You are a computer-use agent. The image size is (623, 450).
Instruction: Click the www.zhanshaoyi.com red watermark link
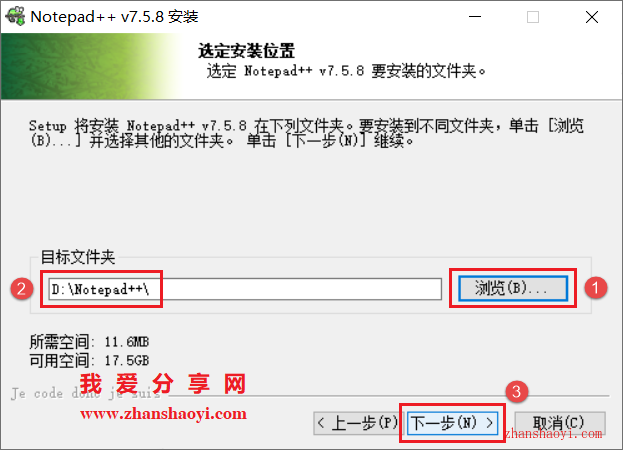(x=163, y=414)
